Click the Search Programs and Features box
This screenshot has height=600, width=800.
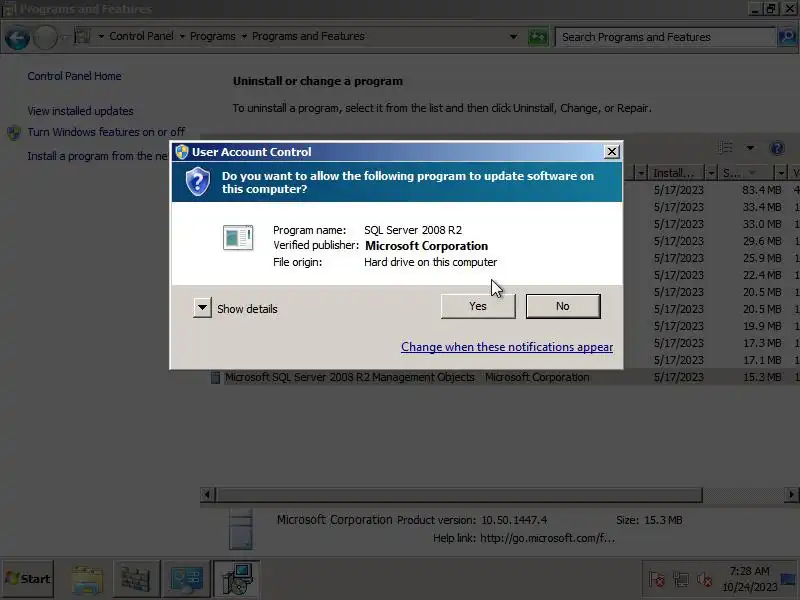(x=666, y=37)
